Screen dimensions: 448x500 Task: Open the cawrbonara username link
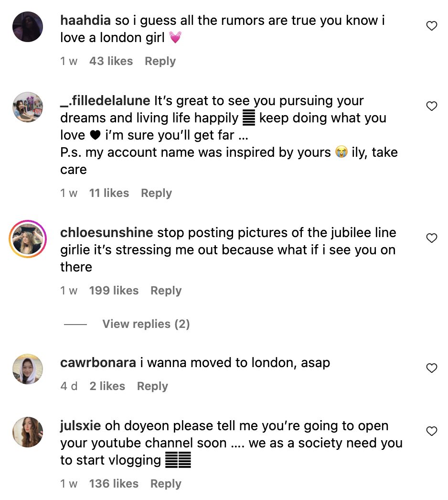pyautogui.click(x=98, y=362)
